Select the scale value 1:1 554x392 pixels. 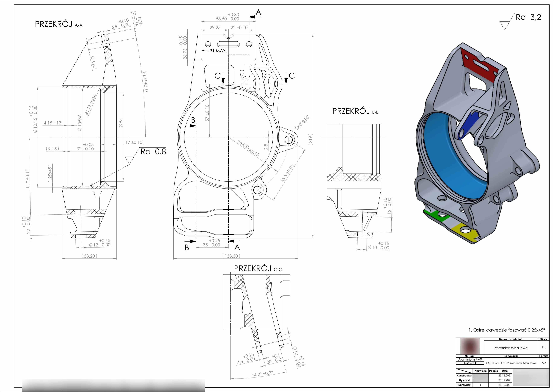pos(544,347)
